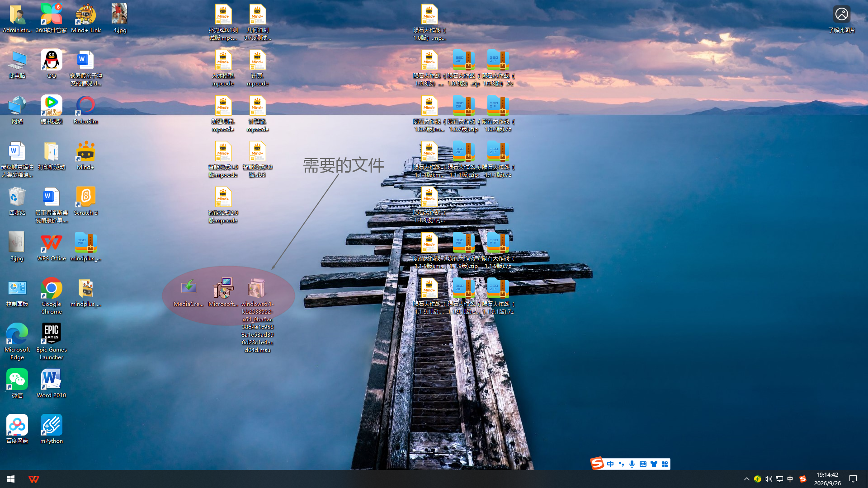Open the taskbar network status icon
The image size is (868, 488).
(x=779, y=479)
